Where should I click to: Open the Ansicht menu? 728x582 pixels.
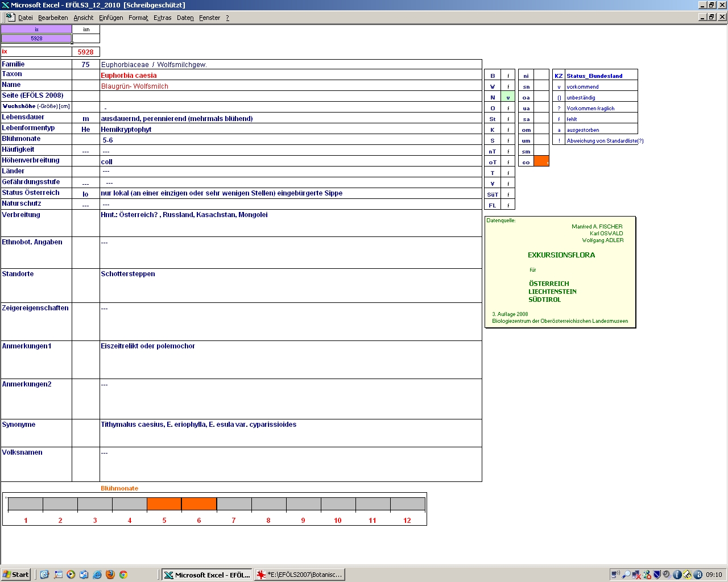(83, 18)
